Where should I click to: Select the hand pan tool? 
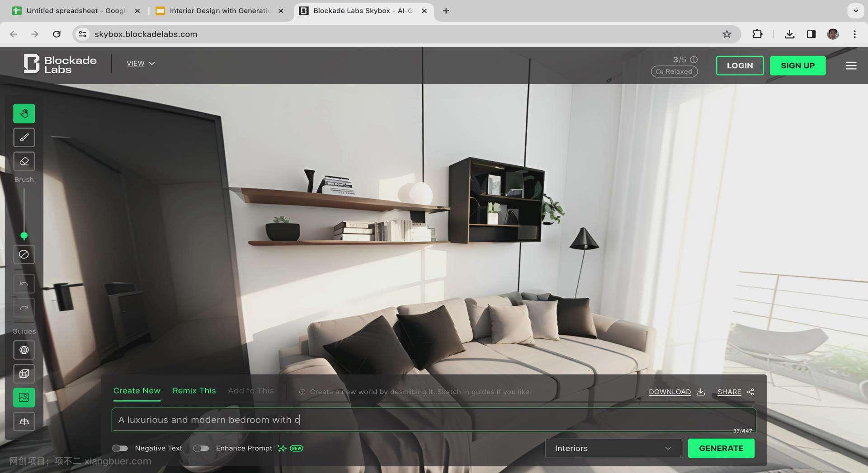click(24, 113)
